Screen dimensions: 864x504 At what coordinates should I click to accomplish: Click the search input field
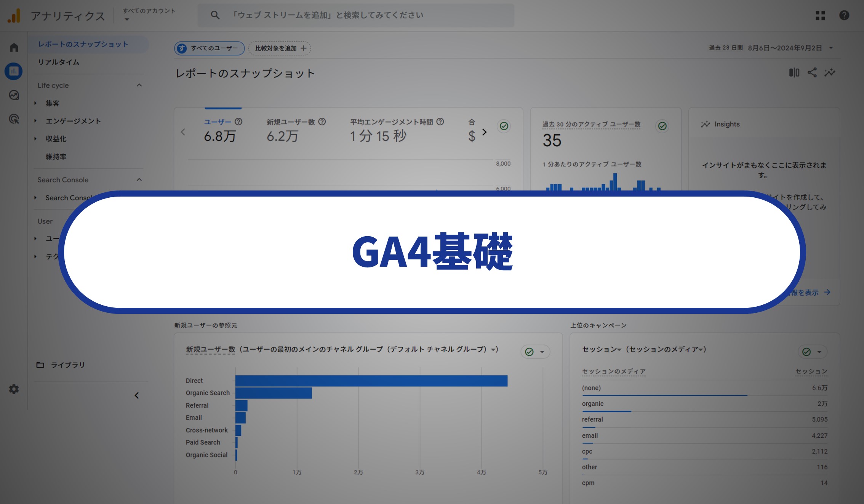pos(356,15)
